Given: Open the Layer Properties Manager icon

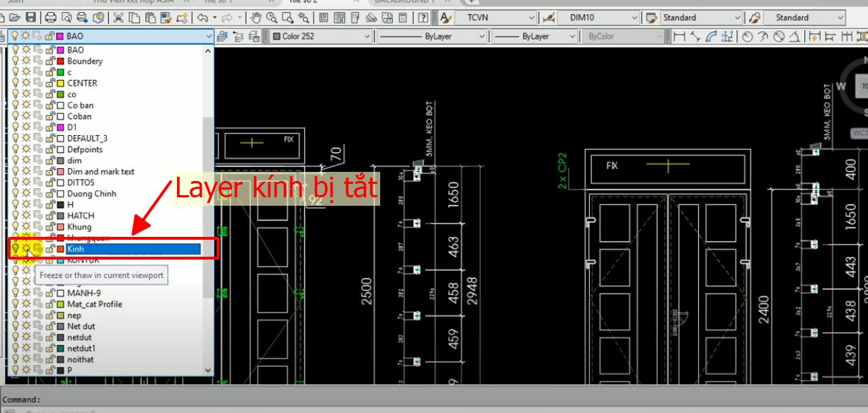Looking at the screenshot, I should coord(221,36).
